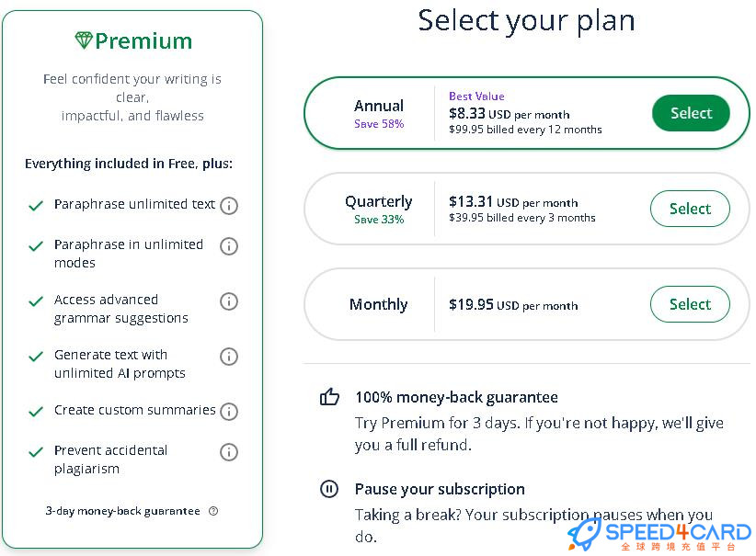View info icon for Prevent accidental plagiarism
756x556 pixels.
click(x=229, y=452)
